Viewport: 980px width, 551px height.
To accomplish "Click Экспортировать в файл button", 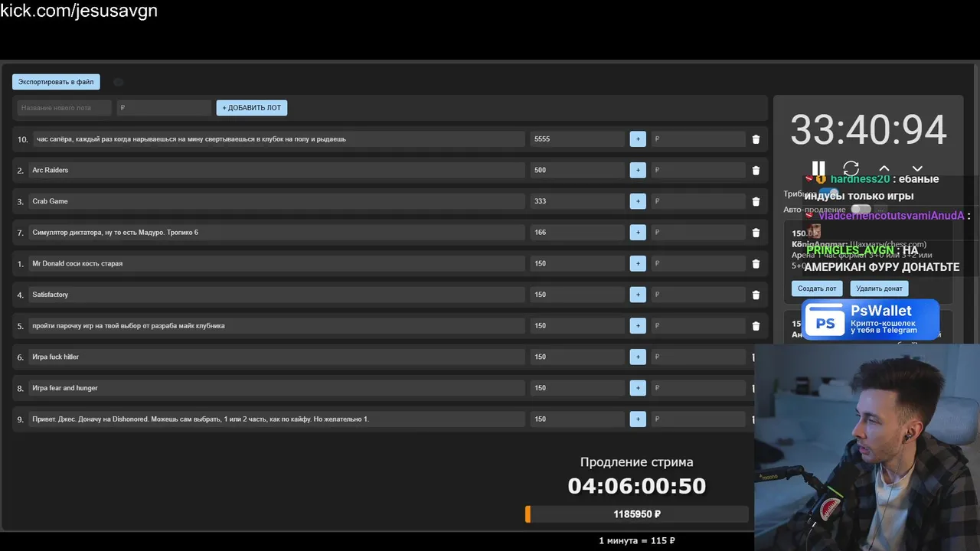I will pos(56,82).
